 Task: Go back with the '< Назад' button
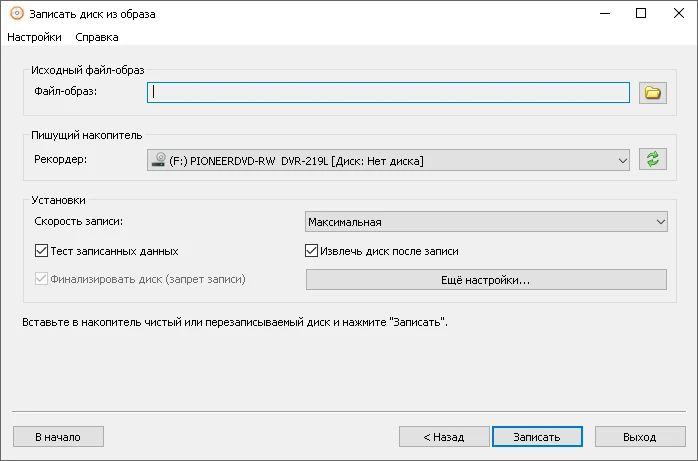coord(444,437)
